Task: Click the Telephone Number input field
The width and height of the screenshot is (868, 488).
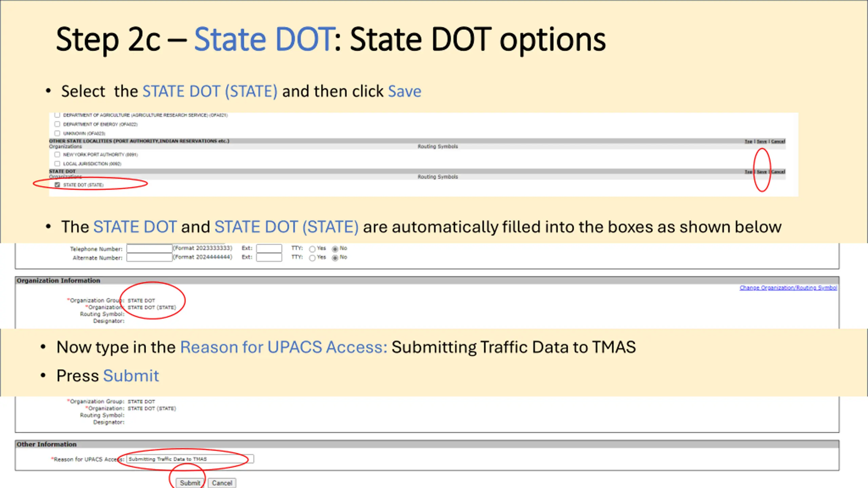Action: [149, 248]
